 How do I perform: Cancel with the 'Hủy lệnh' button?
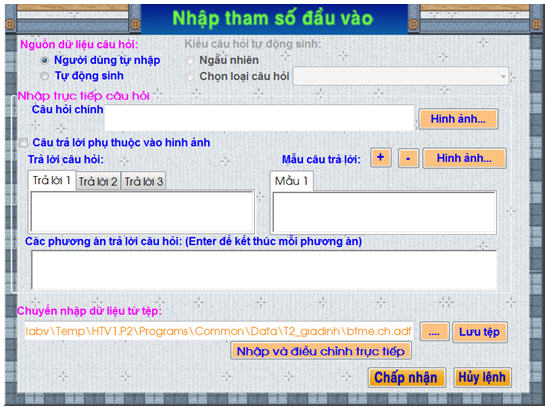click(482, 377)
